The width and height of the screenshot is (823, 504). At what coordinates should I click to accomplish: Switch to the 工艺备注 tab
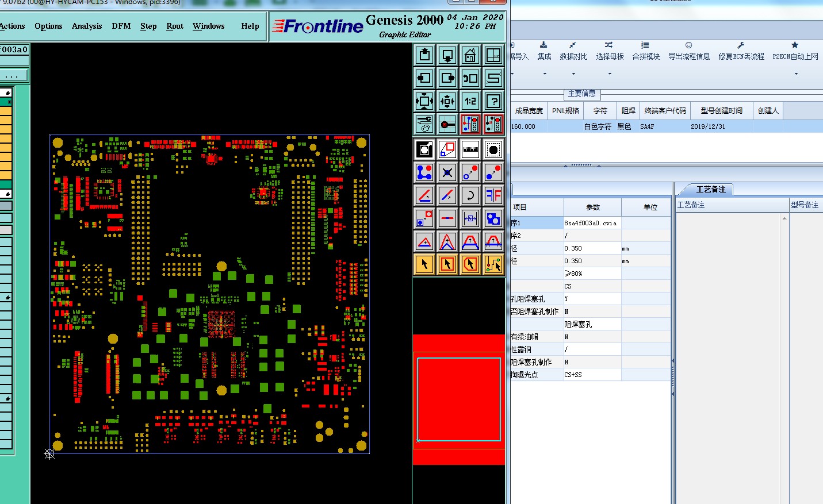(x=711, y=189)
